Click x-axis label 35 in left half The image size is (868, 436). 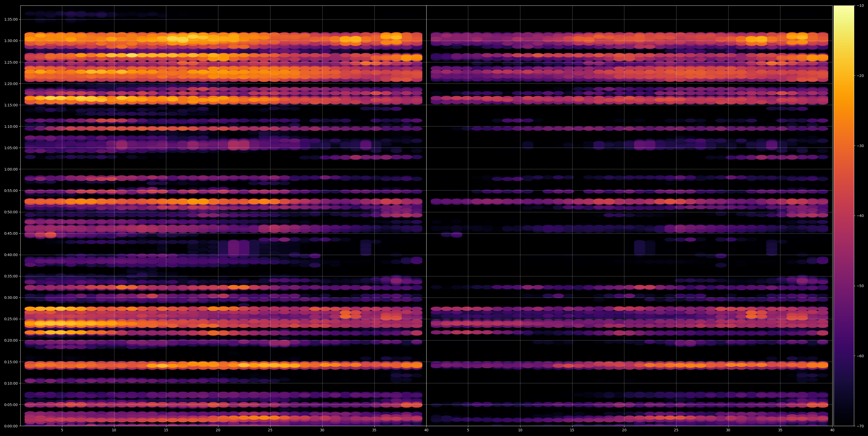click(x=374, y=430)
